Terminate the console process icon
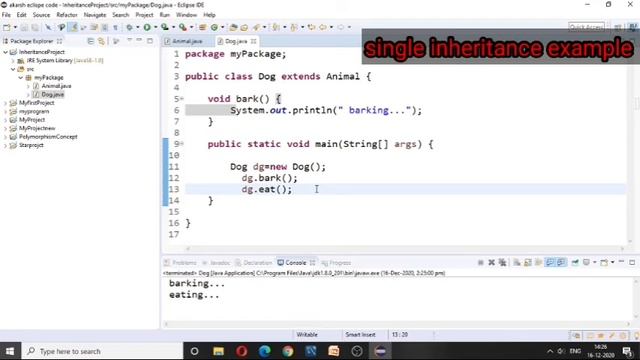640x360 pixels. [481, 262]
